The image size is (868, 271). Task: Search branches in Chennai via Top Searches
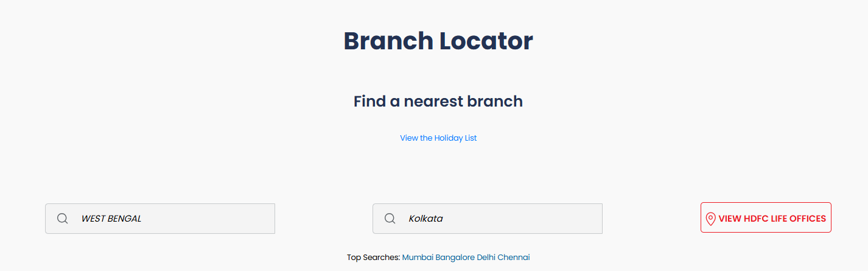[x=514, y=258]
